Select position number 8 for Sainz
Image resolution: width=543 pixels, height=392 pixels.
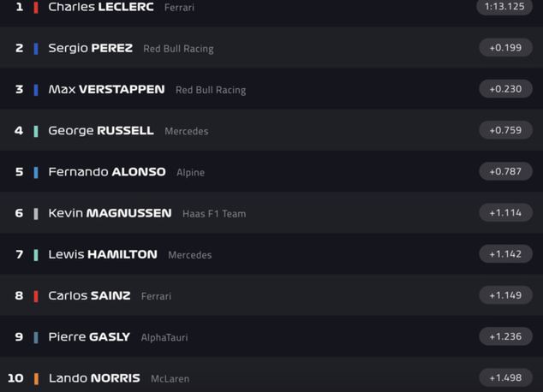[20, 295]
